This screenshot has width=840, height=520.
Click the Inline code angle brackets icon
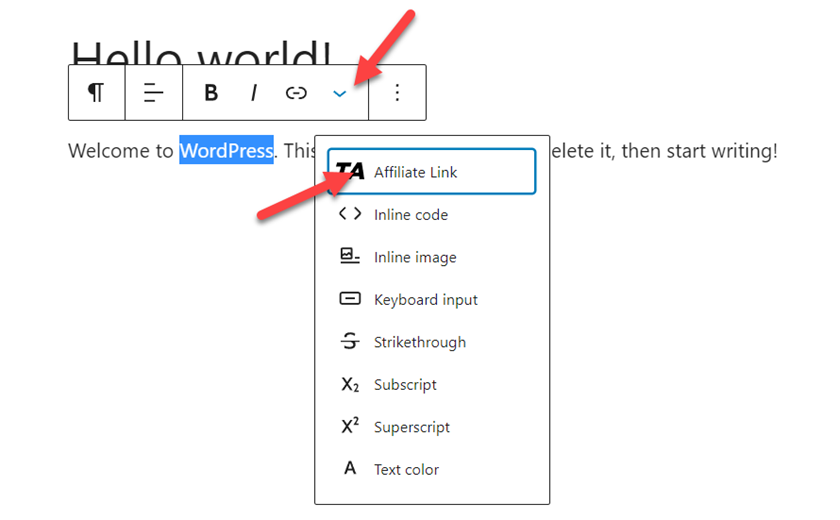(350, 214)
